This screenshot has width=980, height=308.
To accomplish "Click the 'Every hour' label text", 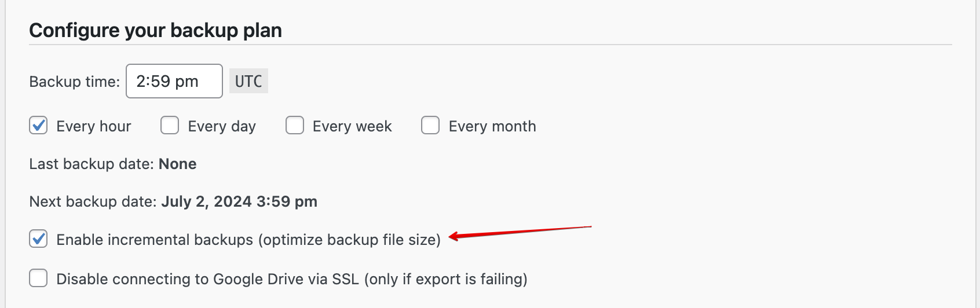I will pyautogui.click(x=93, y=126).
